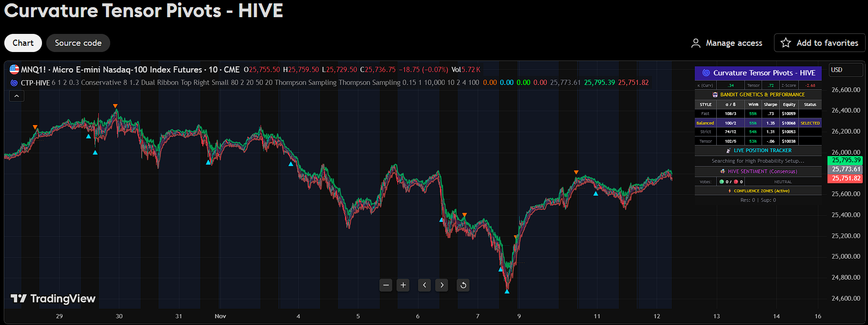Screen dimensions: 868x325
Task: Click the orange pivot marker above day 11
Action: point(576,172)
